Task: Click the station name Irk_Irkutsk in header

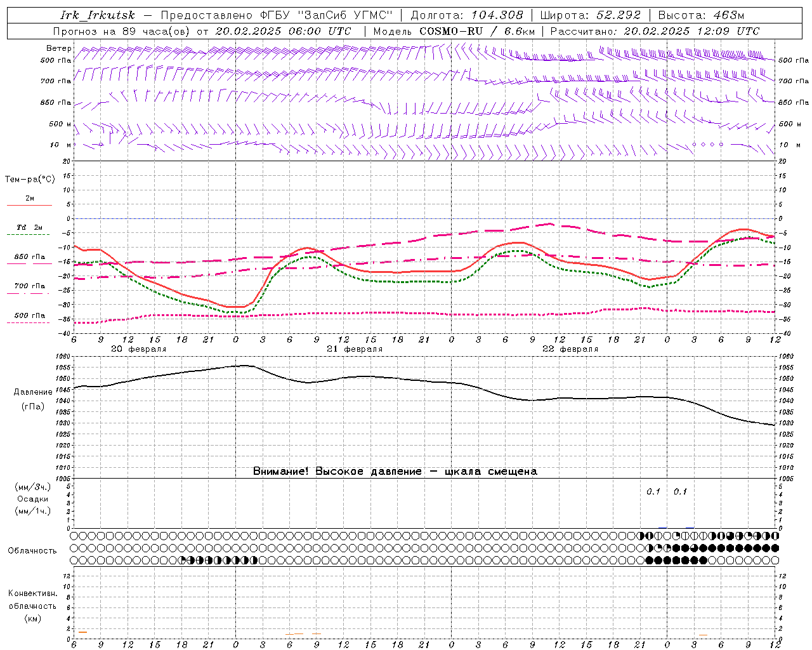Action: (x=97, y=15)
